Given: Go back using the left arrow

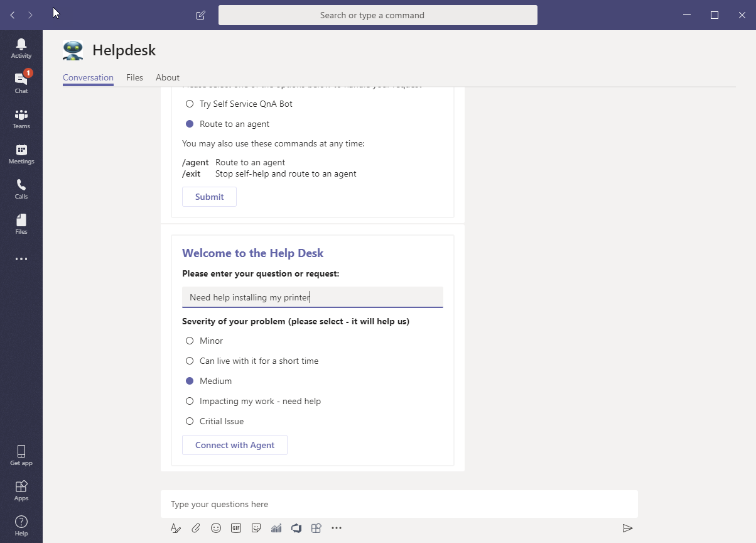Looking at the screenshot, I should tap(13, 15).
